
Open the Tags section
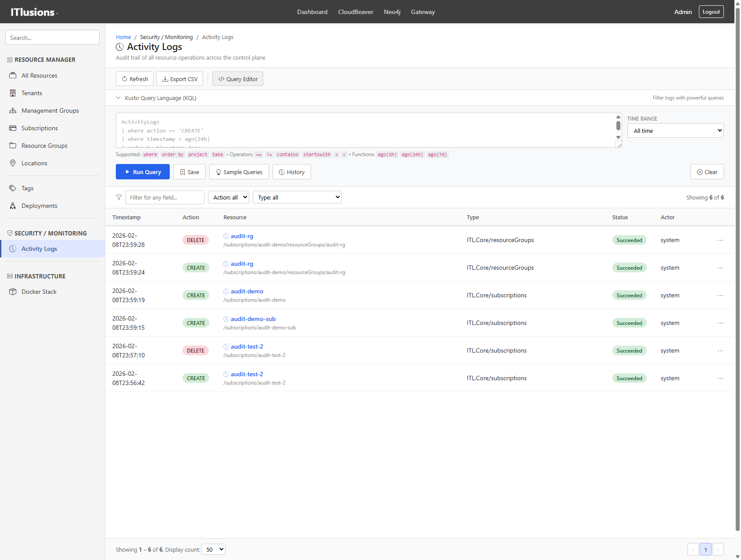coord(27,188)
